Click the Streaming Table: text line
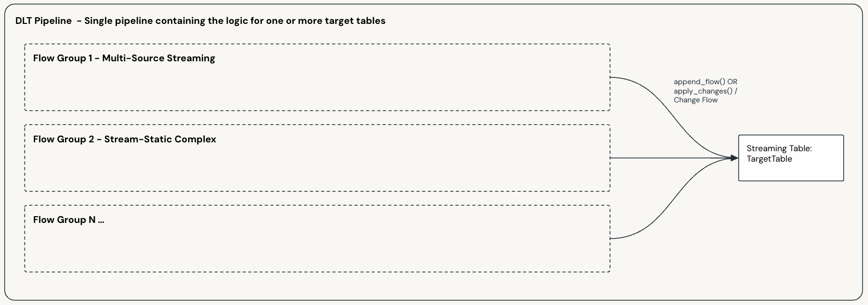Viewport: 868px width, 305px height. [779, 149]
